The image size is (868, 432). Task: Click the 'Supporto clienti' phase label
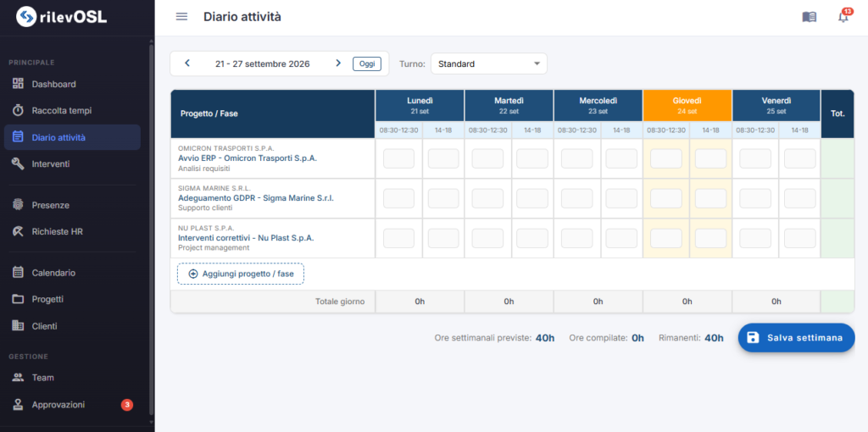click(205, 208)
